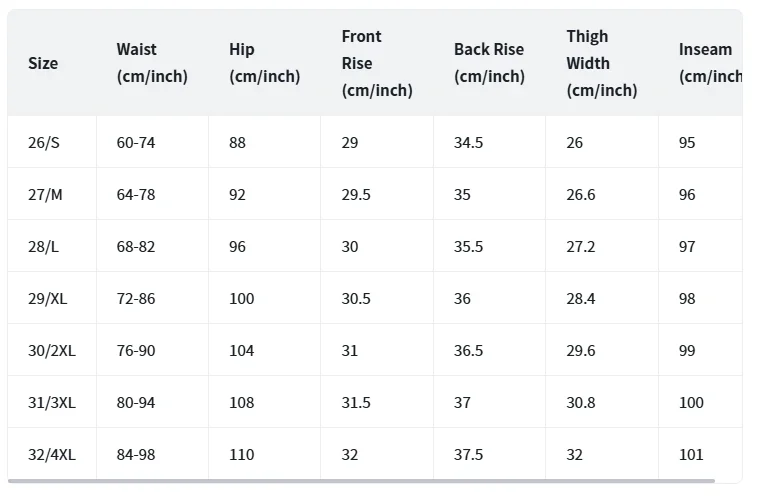Click the horizontal scrollbar under the table
Screen dimensions: 761x497
[x=361, y=481]
